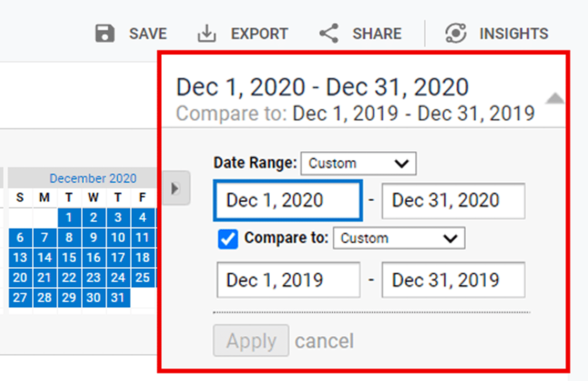This screenshot has width=588, height=381.
Task: Click the Insights orbit icon
Action: [455, 33]
